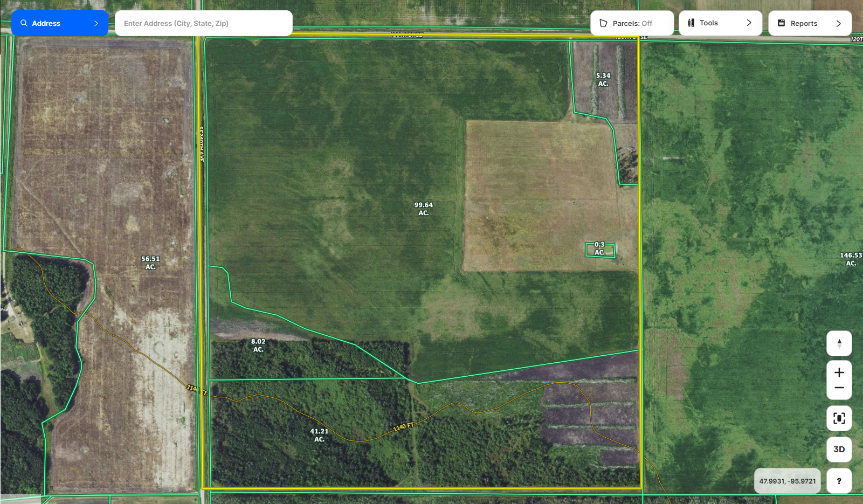Screen dimensions: 863x504
Task: Click the coordinates readout 47.9931, -95.9721
Action: (x=787, y=481)
